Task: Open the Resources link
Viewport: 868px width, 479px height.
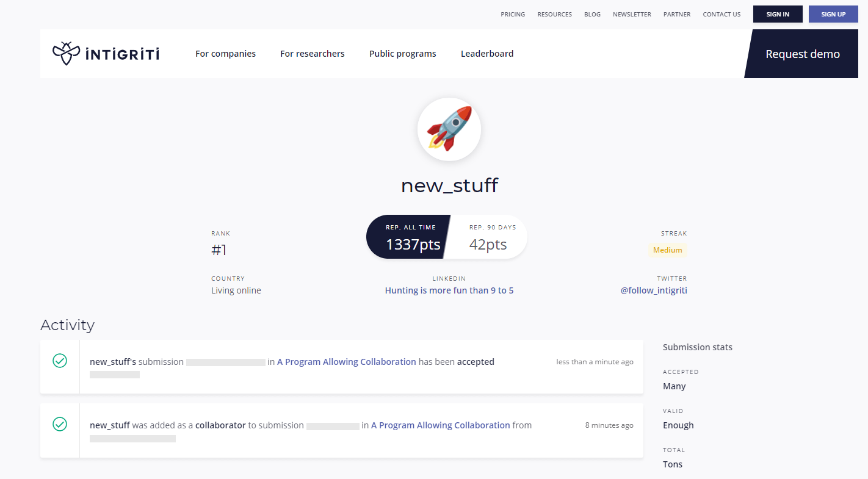Action: [555, 14]
